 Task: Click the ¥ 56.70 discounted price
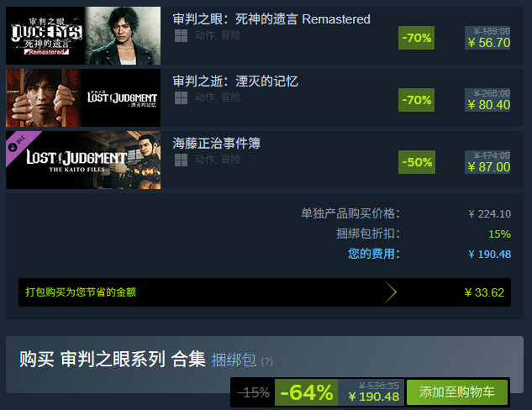[x=489, y=43]
